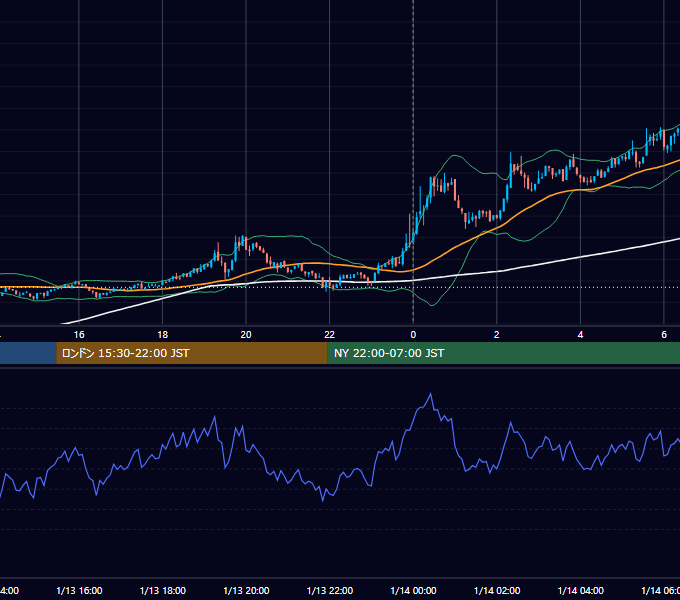Click hour label 6 on chart axis
The image size is (680, 600).
(664, 335)
